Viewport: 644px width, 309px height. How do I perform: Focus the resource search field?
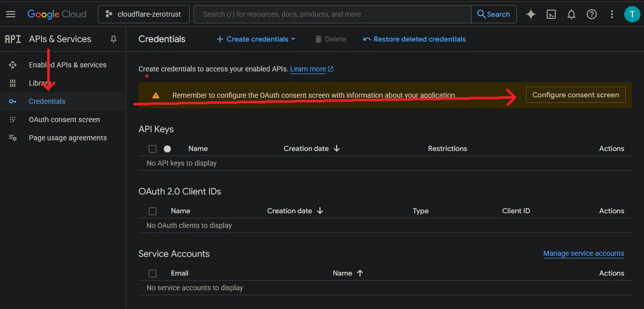click(332, 14)
